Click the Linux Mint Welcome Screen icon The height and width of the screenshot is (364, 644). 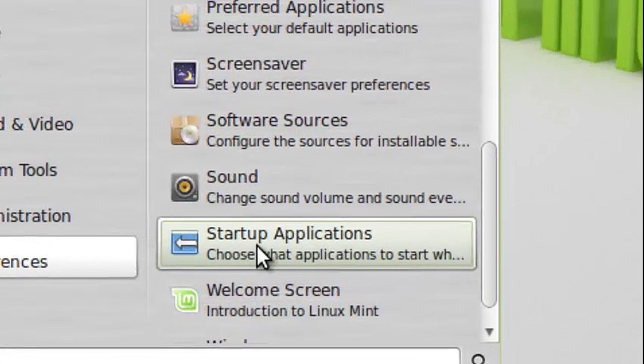(x=184, y=300)
